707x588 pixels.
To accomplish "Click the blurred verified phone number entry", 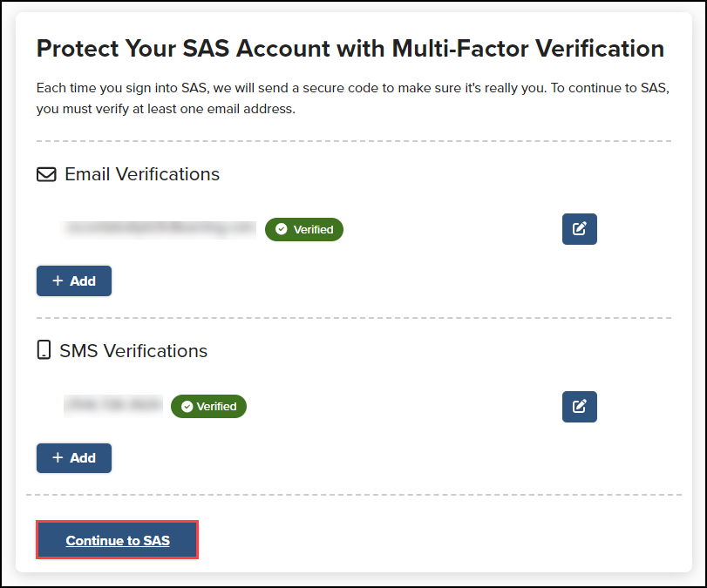I will click(x=112, y=406).
